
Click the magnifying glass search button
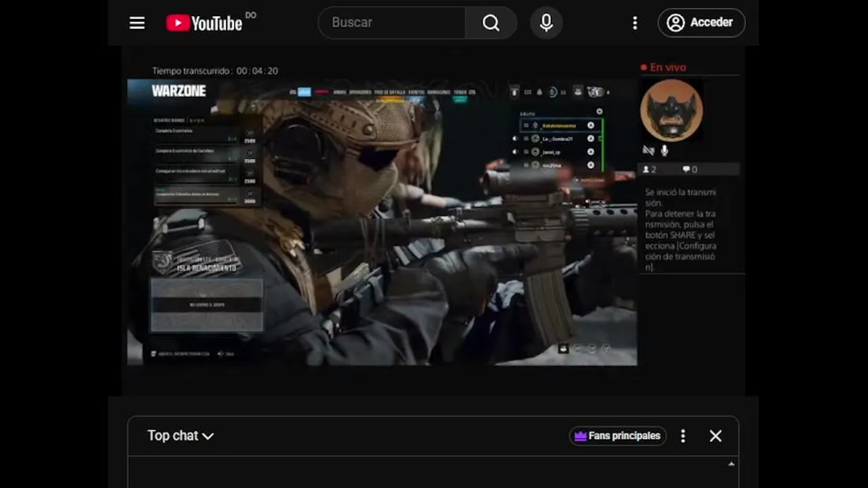(x=491, y=22)
